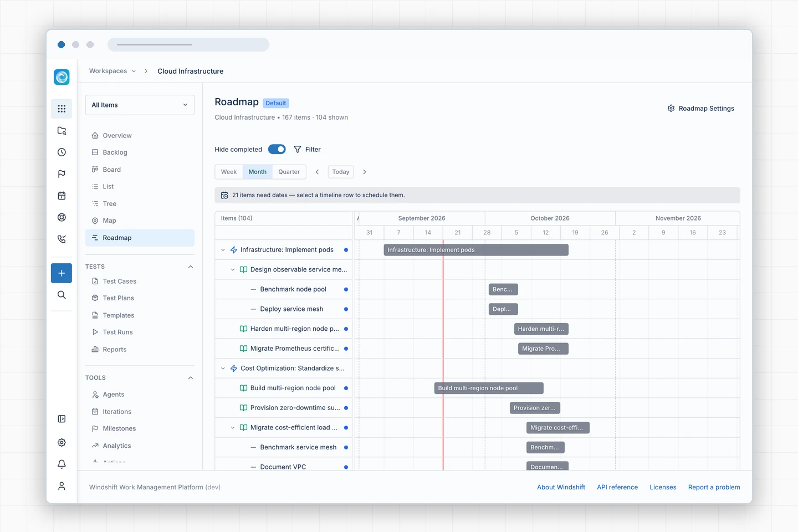Viewport: 798px width, 532px height.
Task: Toggle the Hide completed switch
Action: 277,150
